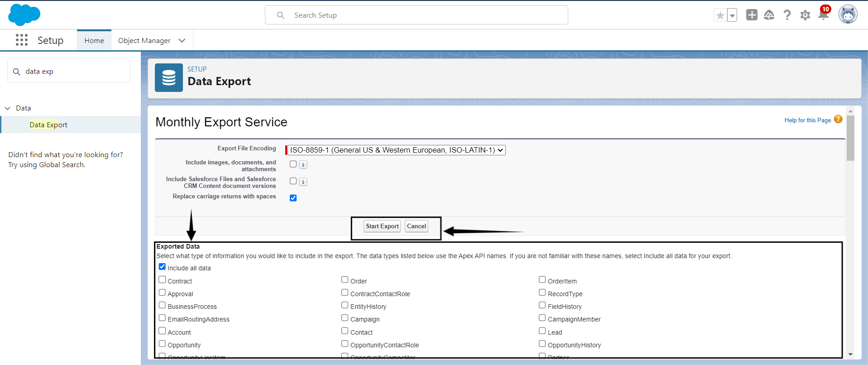This screenshot has width=868, height=365.
Task: Click the Start Export button
Action: [382, 226]
